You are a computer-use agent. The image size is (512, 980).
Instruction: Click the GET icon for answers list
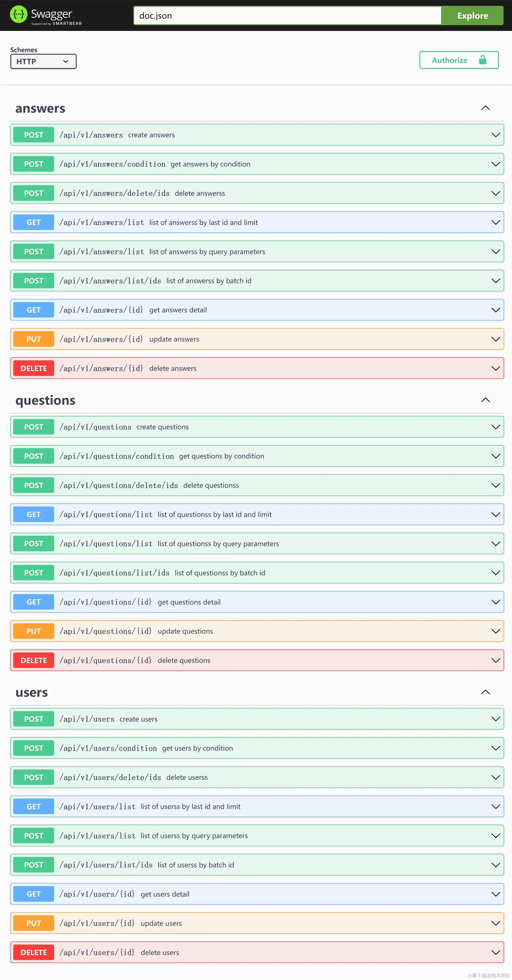point(34,222)
